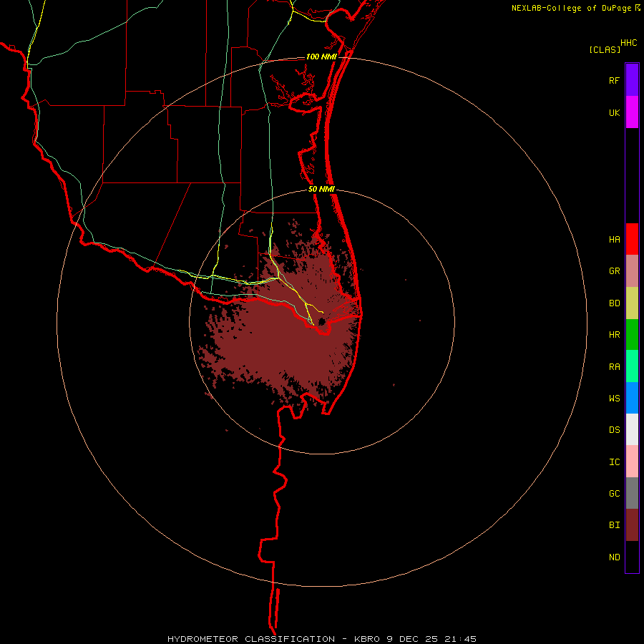Click the RF purple legend color swatch

pyautogui.click(x=632, y=80)
